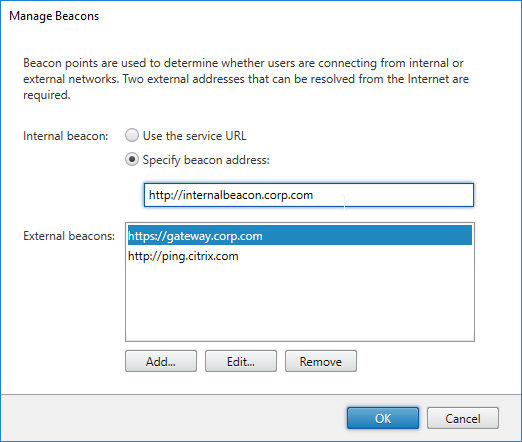Click the Edit... button for beacons
The height and width of the screenshot is (442, 522).
coord(241,361)
